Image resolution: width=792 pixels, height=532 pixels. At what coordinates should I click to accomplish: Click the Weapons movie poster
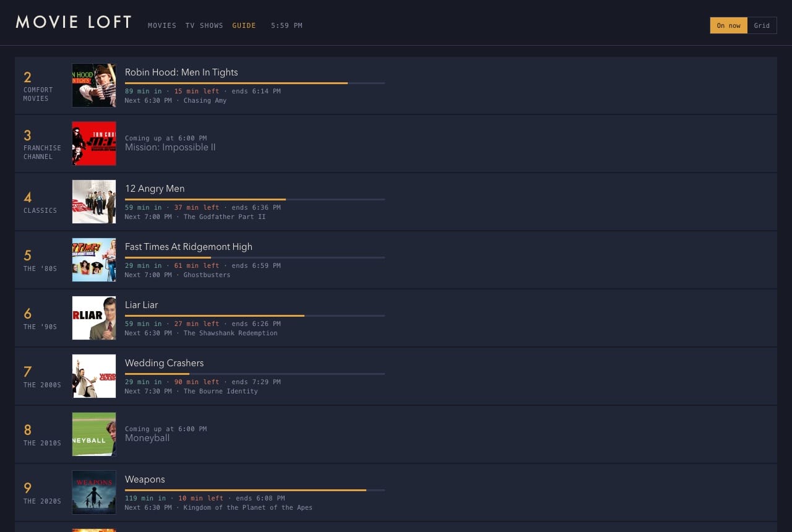click(x=94, y=492)
